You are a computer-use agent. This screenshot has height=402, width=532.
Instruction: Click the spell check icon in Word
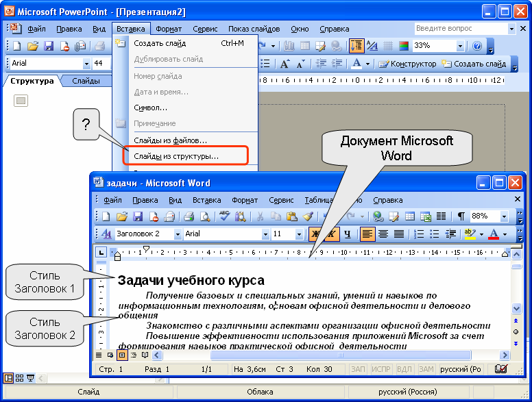pyautogui.click(x=224, y=216)
